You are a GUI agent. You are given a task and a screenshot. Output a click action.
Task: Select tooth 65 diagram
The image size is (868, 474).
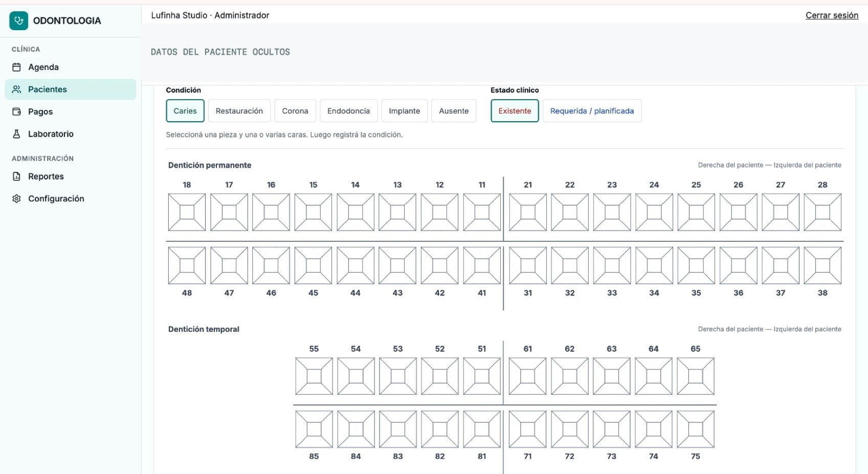pos(696,376)
